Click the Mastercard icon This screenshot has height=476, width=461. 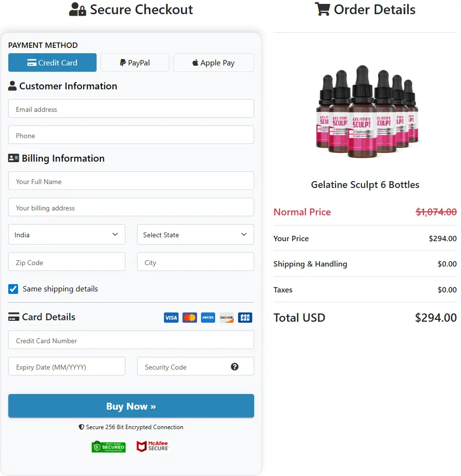[x=189, y=317]
